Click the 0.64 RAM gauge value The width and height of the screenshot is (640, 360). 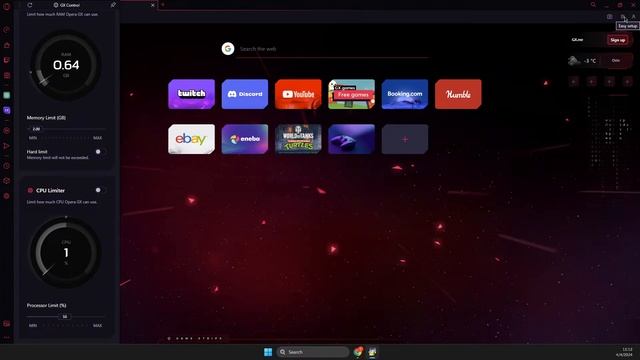[x=66, y=65]
